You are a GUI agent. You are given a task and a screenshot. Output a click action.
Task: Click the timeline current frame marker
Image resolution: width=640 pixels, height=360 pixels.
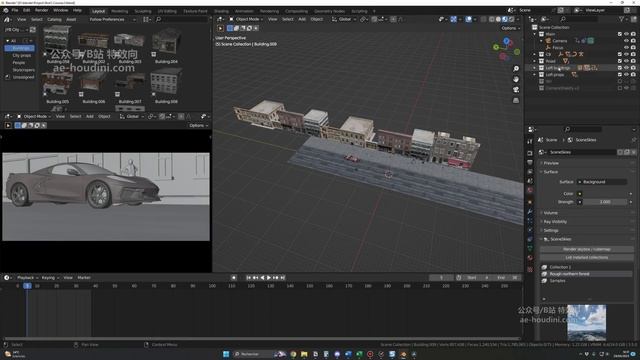[27, 286]
